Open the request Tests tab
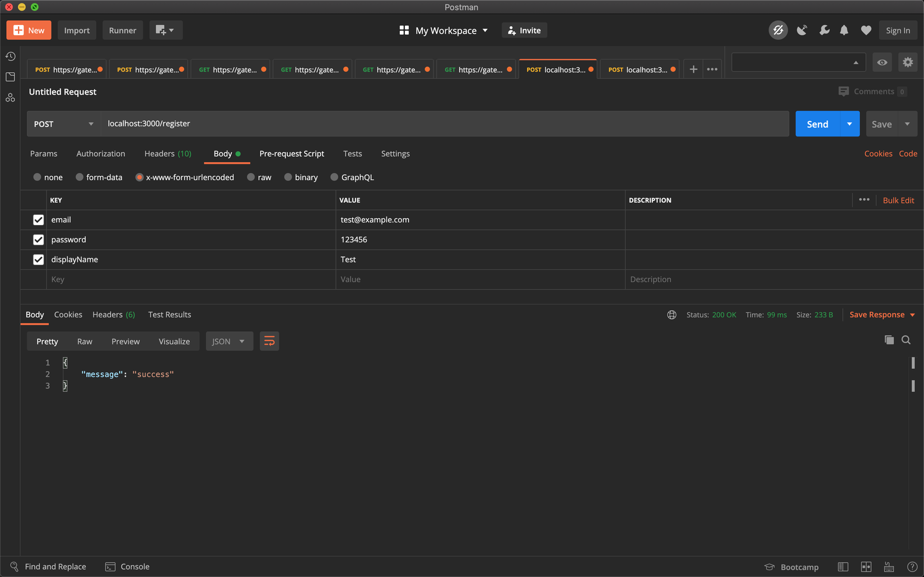924x577 pixels. [352, 154]
